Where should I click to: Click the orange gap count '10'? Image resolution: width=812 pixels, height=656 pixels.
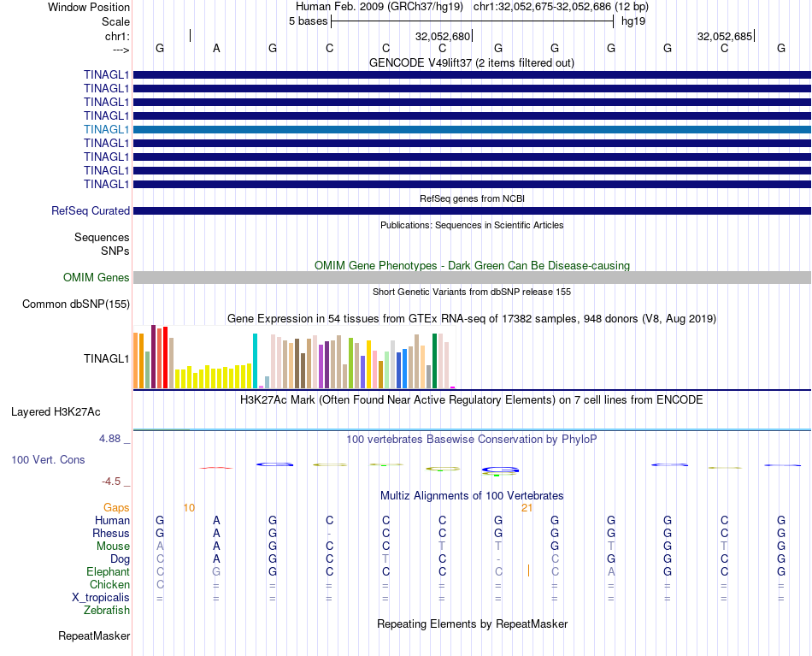pyautogui.click(x=189, y=508)
